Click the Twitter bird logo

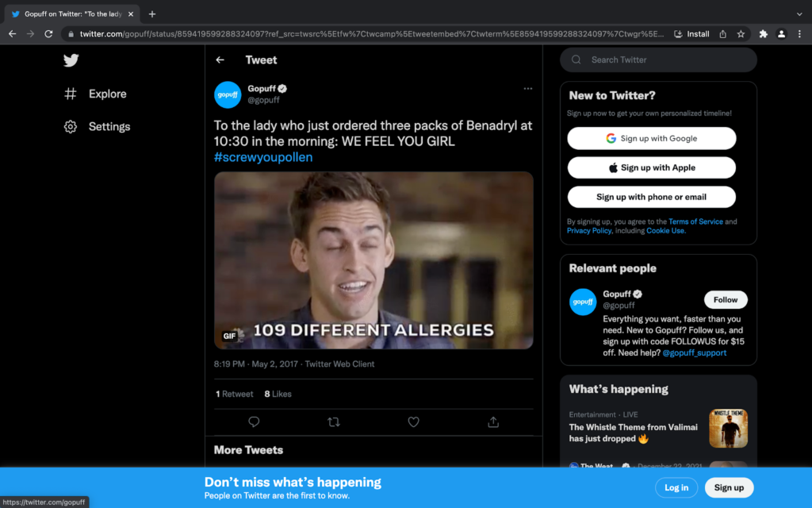pyautogui.click(x=71, y=60)
